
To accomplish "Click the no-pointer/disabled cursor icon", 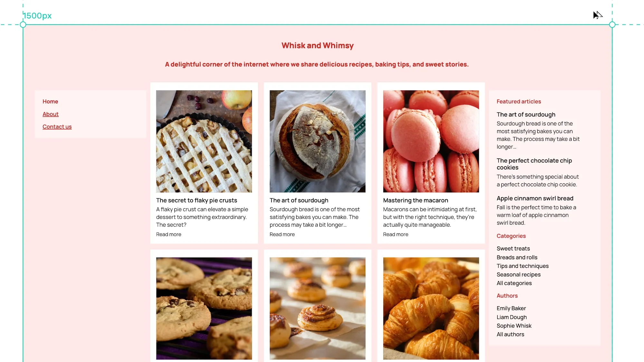I will (x=598, y=15).
